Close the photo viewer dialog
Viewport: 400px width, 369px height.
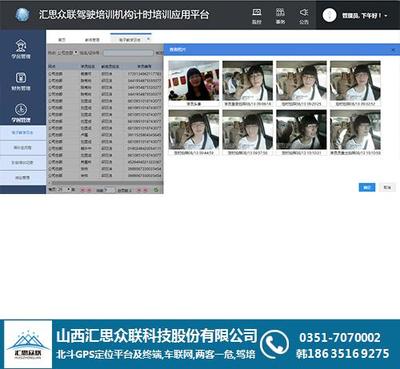tap(393, 50)
